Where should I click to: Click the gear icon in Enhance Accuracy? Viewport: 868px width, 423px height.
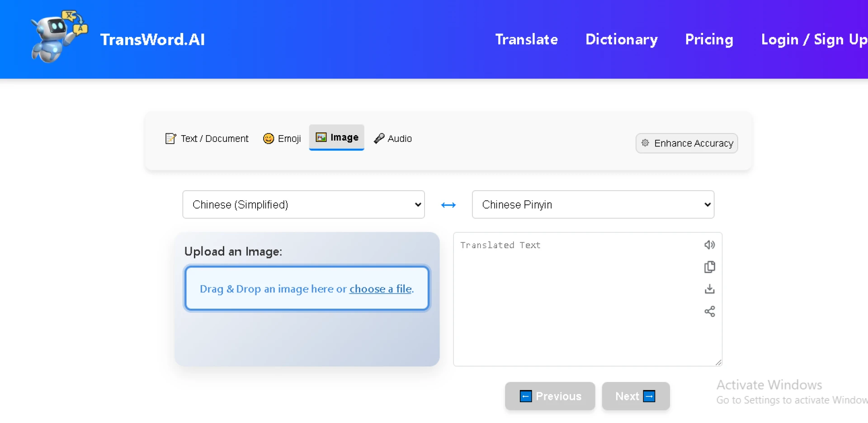tap(645, 143)
